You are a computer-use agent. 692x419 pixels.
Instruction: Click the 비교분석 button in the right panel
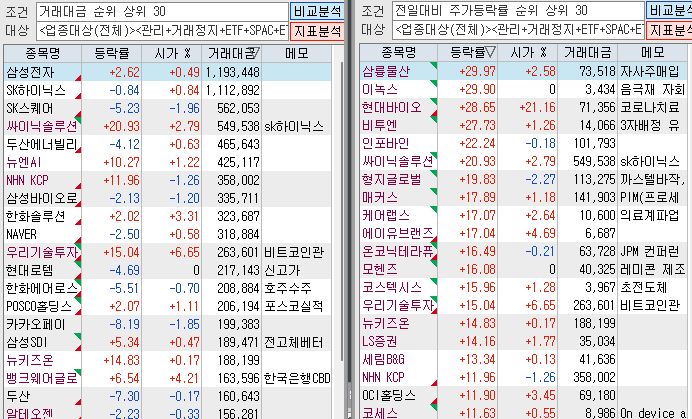click(669, 11)
